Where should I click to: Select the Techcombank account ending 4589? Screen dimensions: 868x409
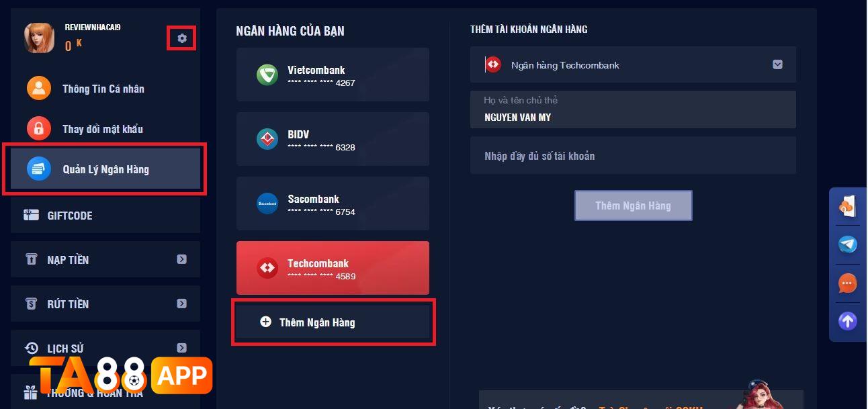pos(333,267)
